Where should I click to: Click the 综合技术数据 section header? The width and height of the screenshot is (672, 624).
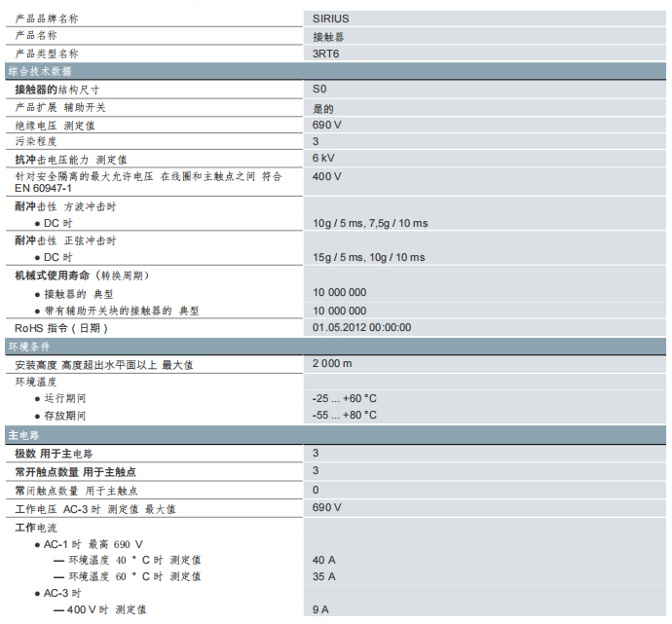39,71
